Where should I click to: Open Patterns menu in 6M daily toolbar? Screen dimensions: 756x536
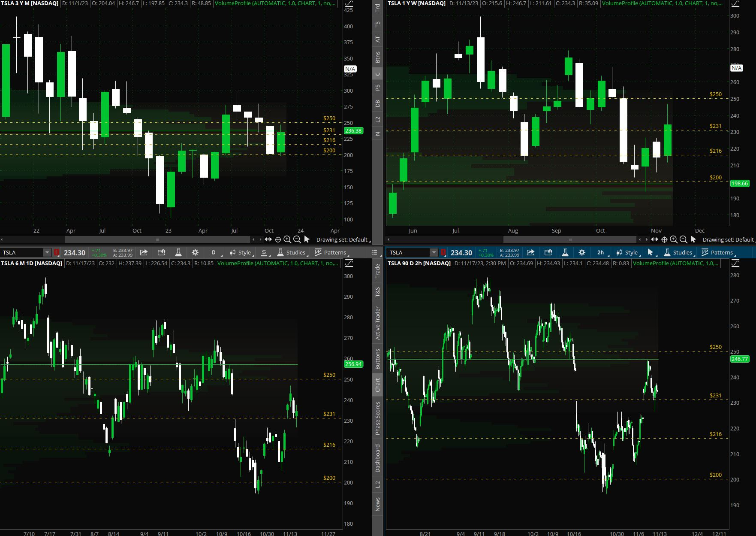click(331, 252)
